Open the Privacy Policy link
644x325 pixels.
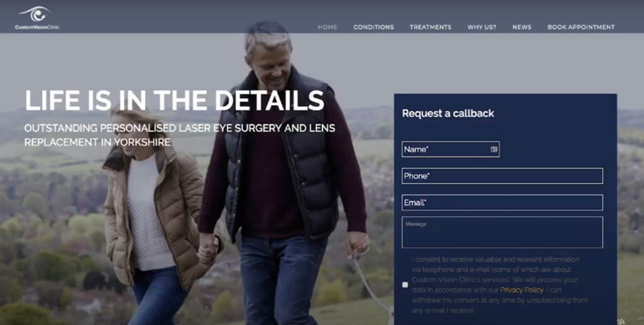coord(521,290)
